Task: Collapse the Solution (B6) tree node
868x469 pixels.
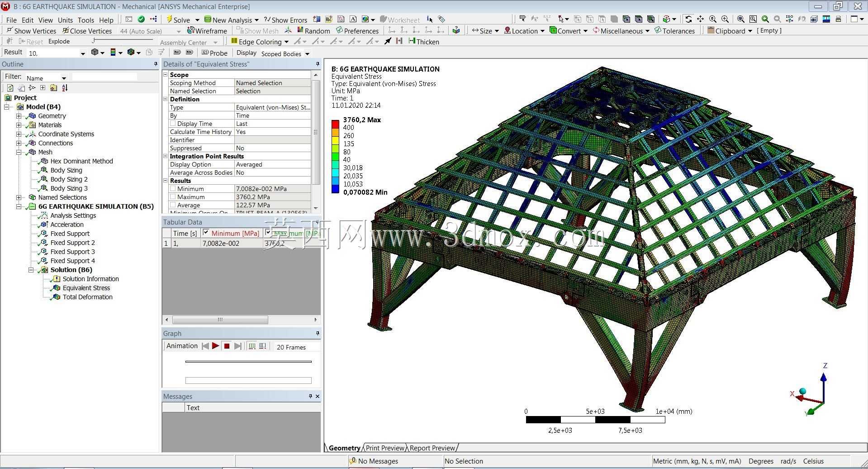Action: pos(31,270)
